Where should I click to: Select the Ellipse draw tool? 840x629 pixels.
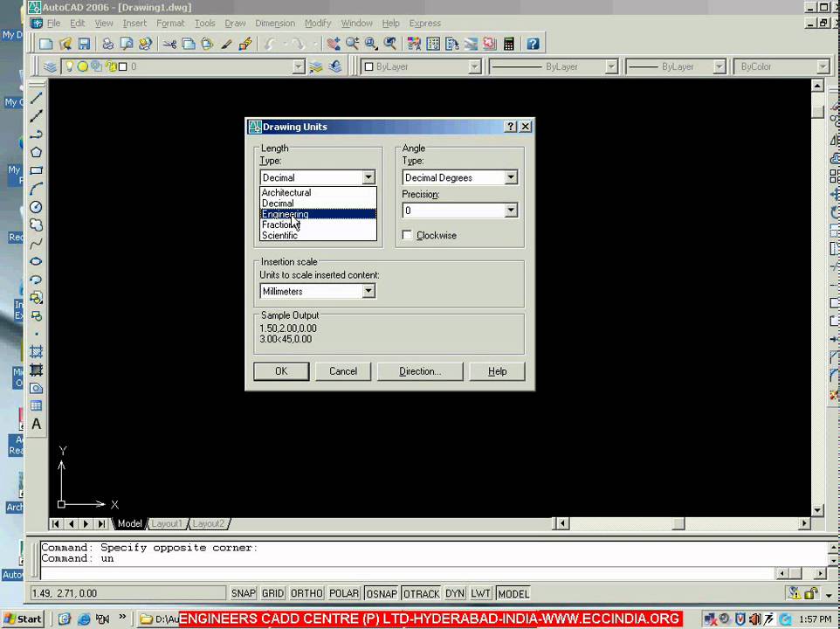click(x=36, y=261)
